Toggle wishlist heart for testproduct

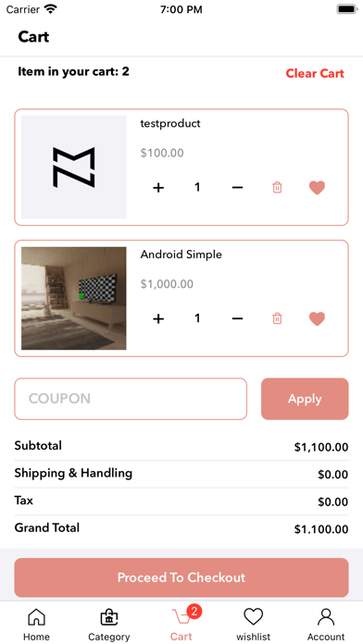317,188
